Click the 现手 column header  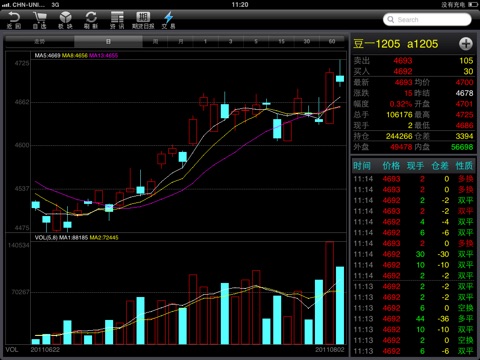415,166
